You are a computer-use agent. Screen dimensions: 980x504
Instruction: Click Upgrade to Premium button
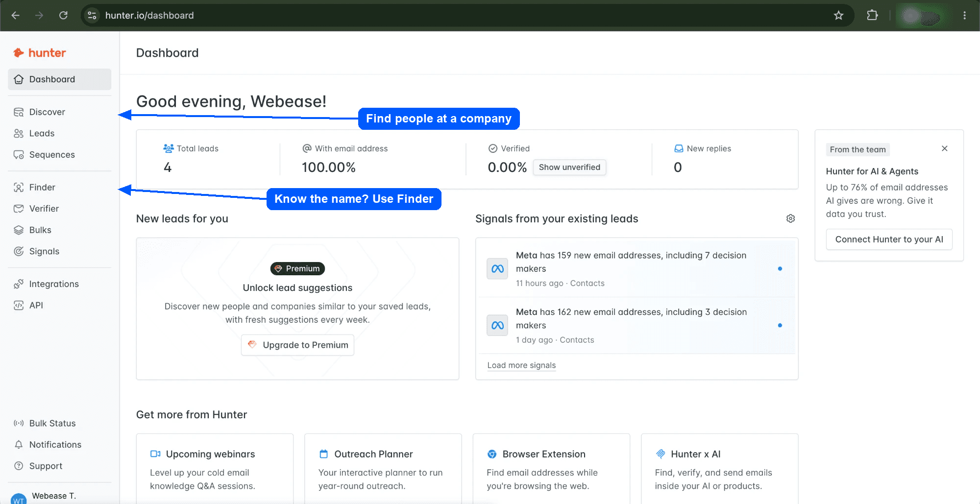click(297, 345)
